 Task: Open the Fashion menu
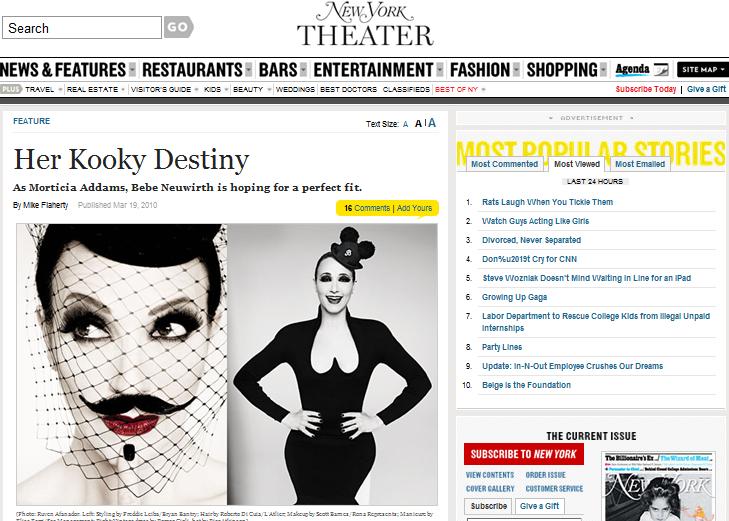(x=480, y=70)
